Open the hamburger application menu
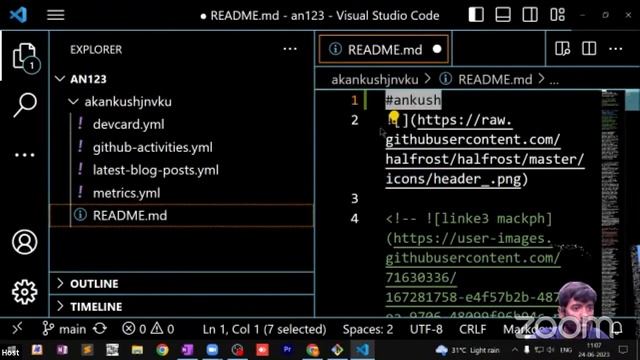 tap(56, 15)
